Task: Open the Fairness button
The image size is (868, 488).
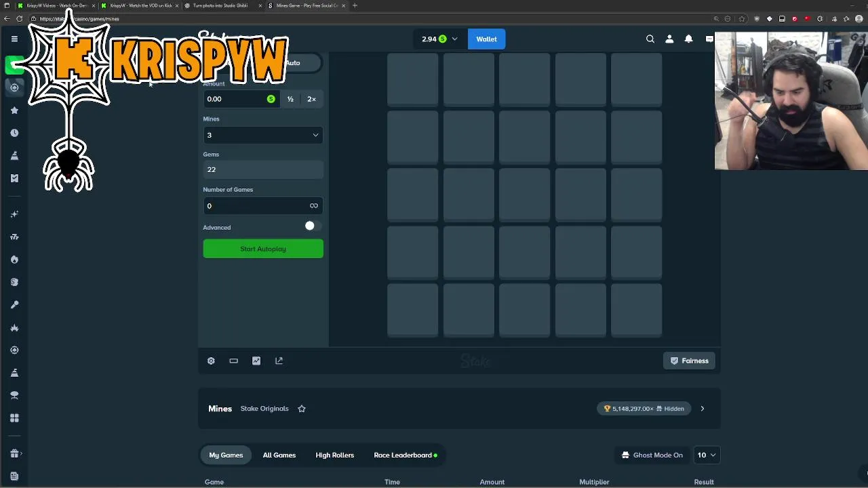Action: [689, 361]
